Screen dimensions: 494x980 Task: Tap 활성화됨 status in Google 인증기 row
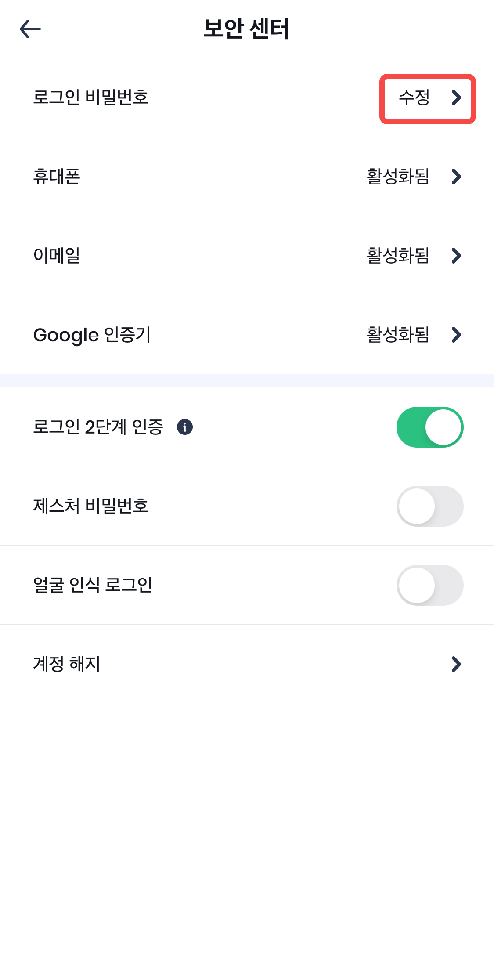pos(398,335)
